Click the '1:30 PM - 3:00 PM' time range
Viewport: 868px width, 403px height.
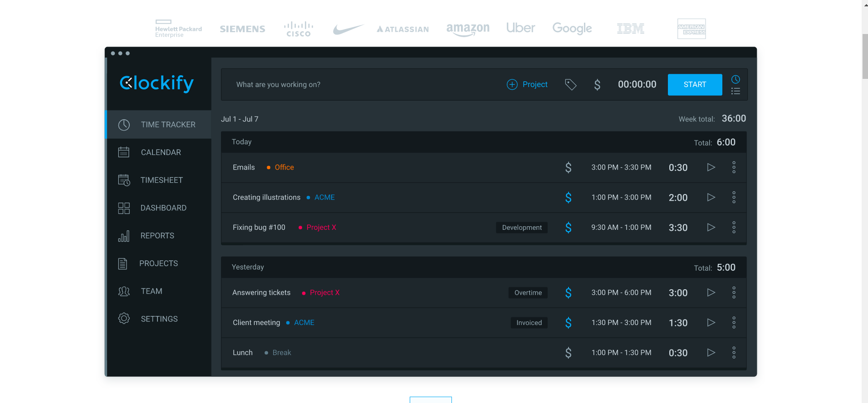[621, 322]
